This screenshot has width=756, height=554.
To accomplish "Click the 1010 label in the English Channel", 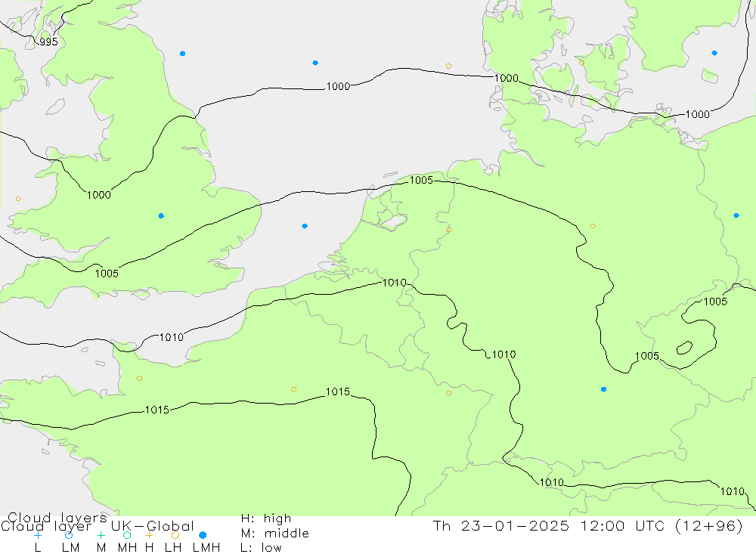I will [x=172, y=338].
